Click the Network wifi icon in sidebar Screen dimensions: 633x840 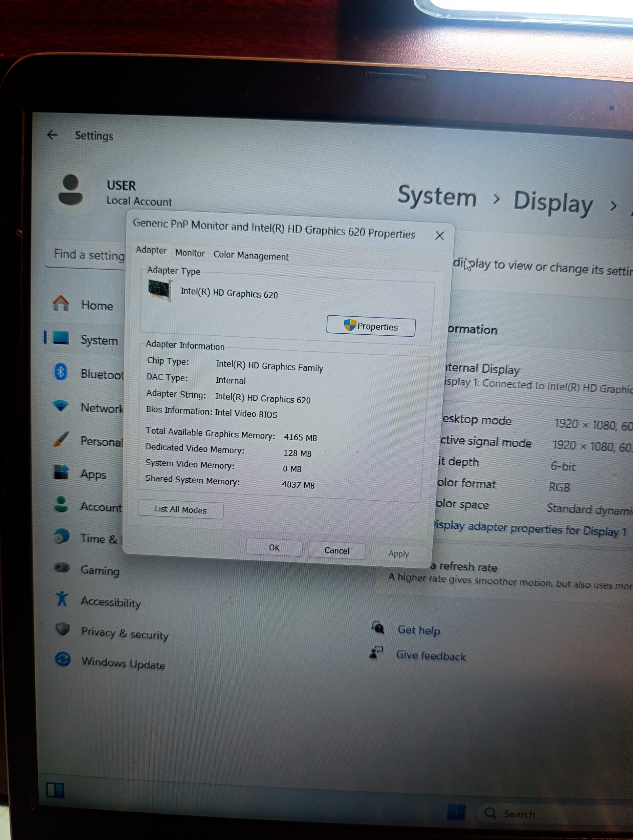coord(61,406)
